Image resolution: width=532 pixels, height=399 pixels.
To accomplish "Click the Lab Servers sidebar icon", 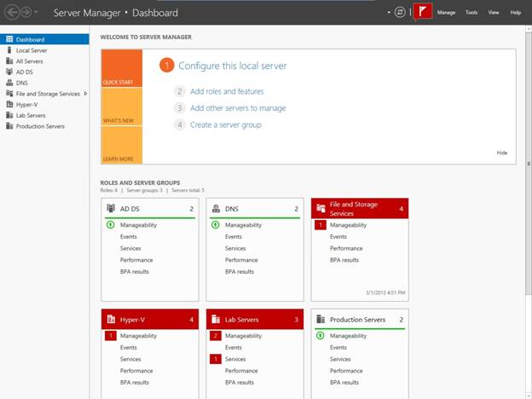I will coord(9,115).
